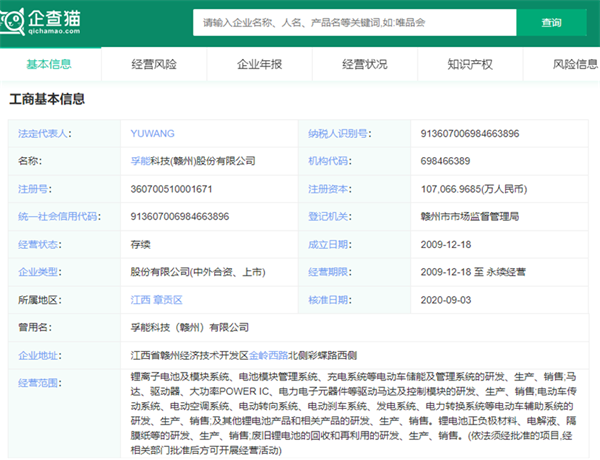Open the 知识产权 tab
The width and height of the screenshot is (600, 460).
click(470, 64)
